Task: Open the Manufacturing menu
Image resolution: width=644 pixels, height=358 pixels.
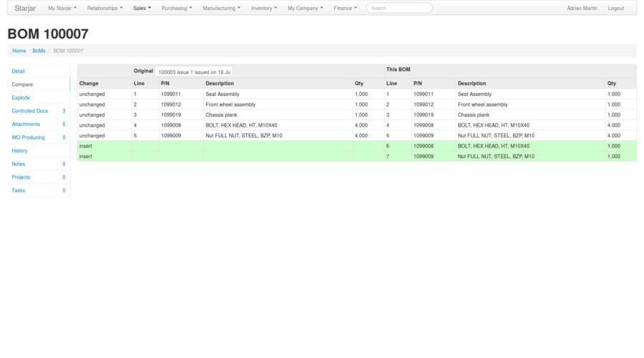Action: point(221,8)
